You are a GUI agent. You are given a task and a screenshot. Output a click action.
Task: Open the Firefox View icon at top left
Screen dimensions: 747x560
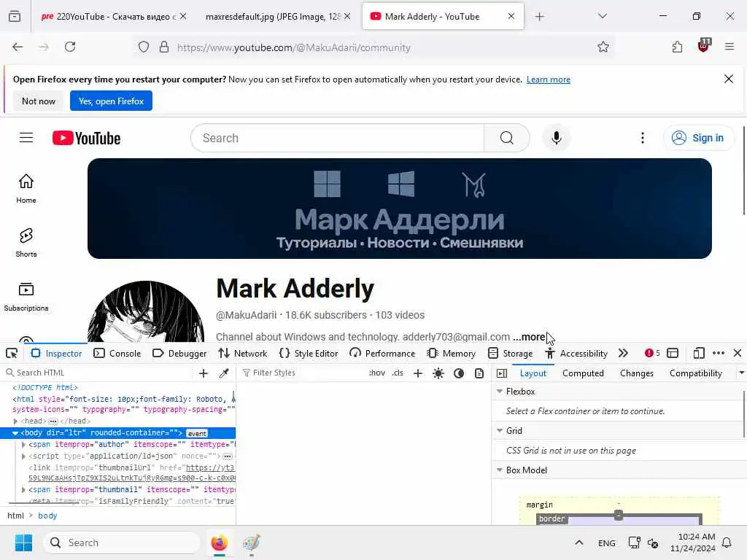point(15,16)
